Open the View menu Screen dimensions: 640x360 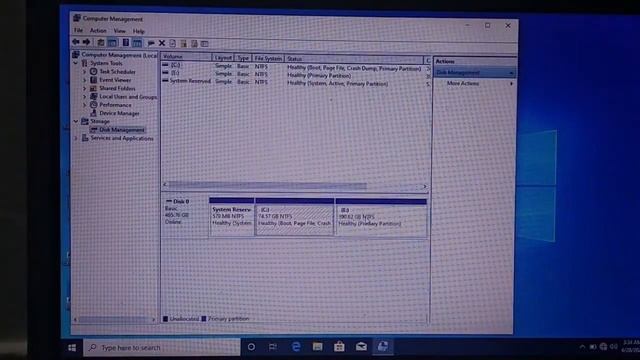(120, 31)
